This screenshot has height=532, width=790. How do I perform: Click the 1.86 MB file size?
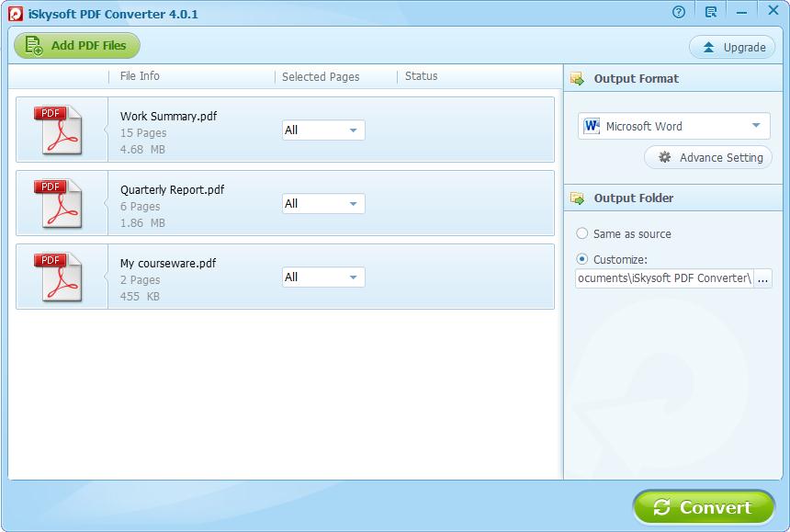coord(142,223)
